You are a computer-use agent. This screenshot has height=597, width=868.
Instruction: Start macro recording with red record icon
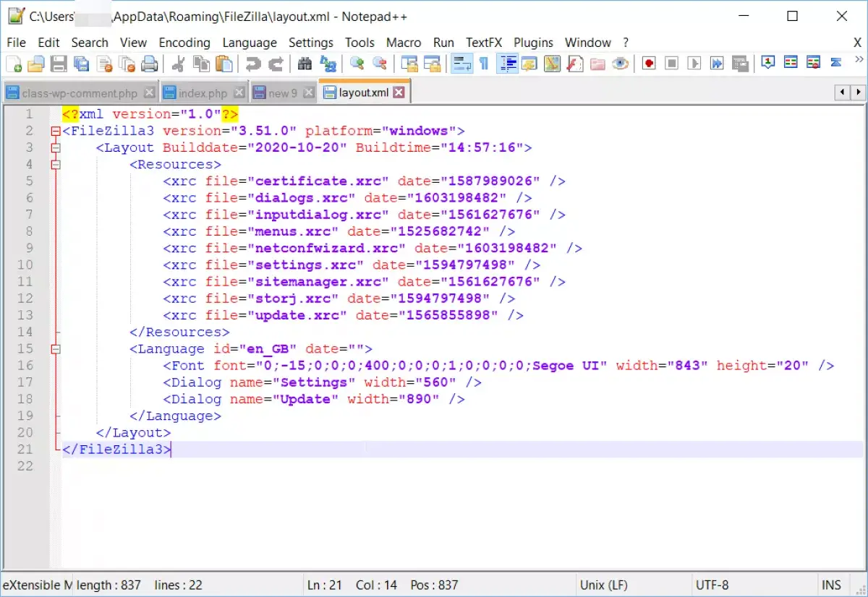point(649,64)
